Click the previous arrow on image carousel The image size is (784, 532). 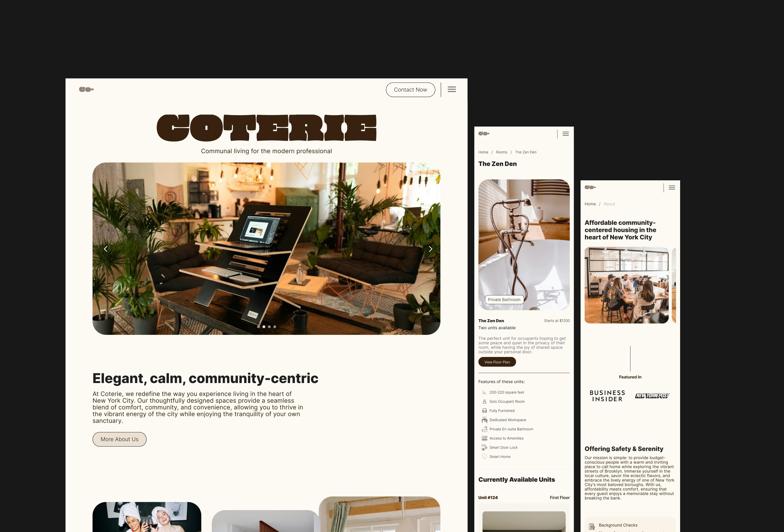point(104,248)
